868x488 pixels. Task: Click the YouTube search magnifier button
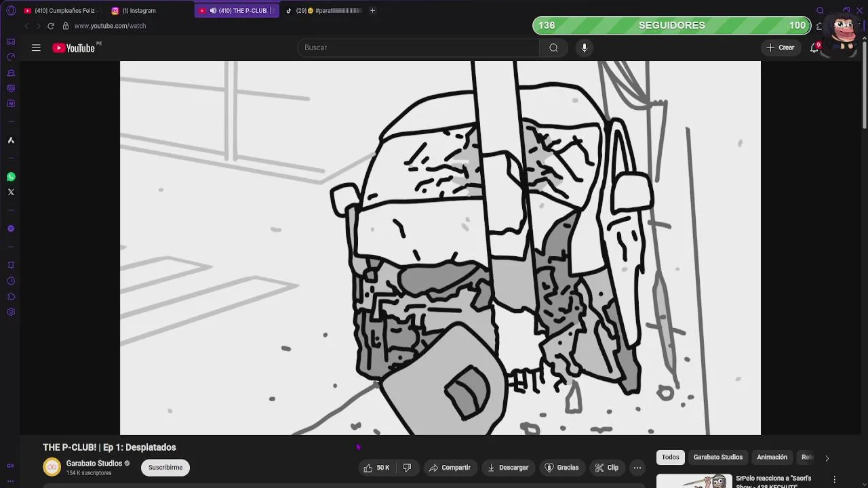[553, 47]
